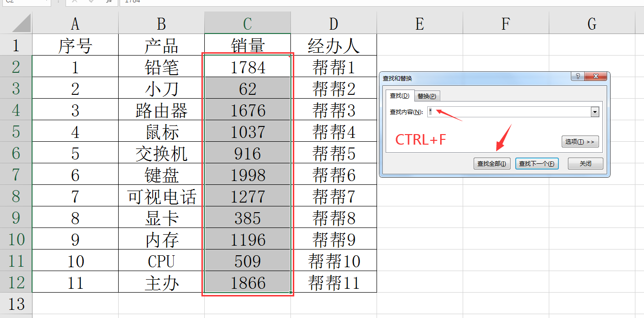Select column A header
Screen dimensions: 644x318
(x=75, y=23)
